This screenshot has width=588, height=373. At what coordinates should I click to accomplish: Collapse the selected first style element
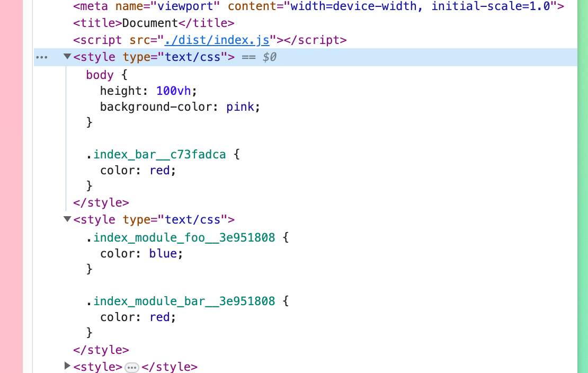coord(67,57)
